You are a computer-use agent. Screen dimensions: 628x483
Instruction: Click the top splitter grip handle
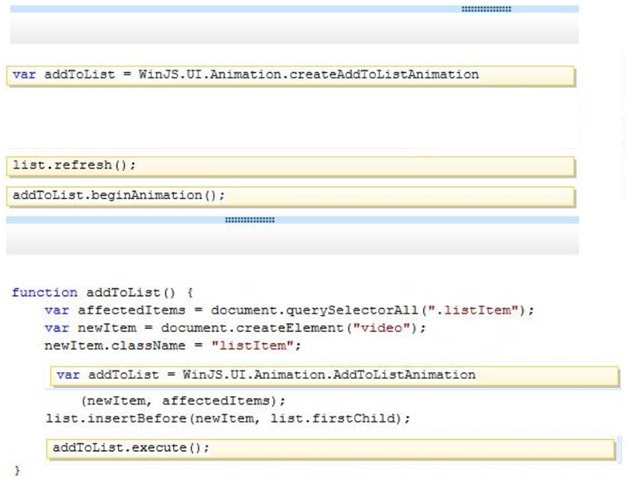click(486, 9)
